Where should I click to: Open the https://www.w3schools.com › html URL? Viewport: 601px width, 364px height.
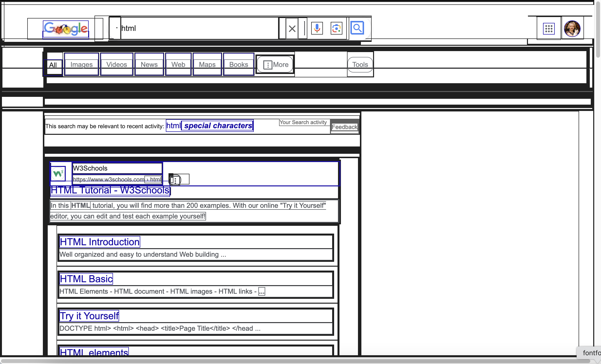coord(117,179)
